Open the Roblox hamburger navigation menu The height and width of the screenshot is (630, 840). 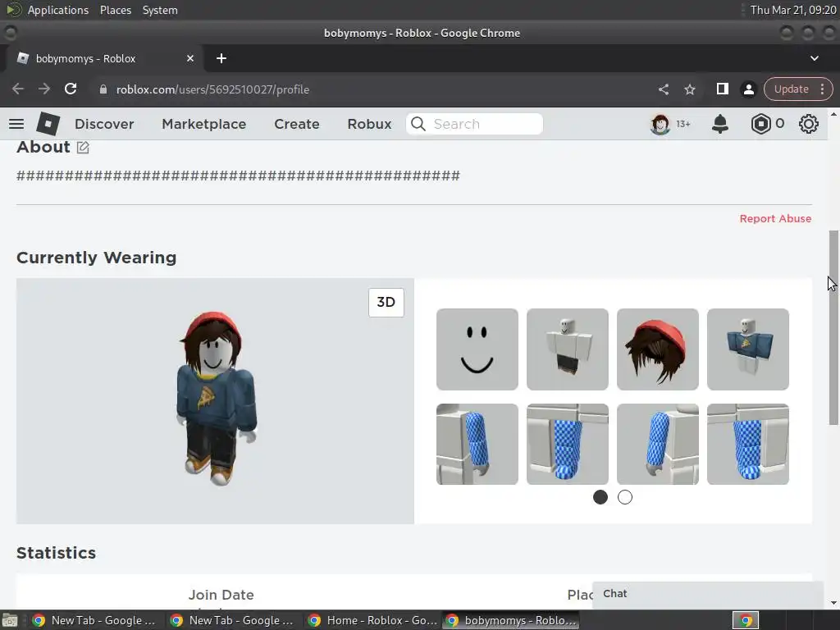16,124
